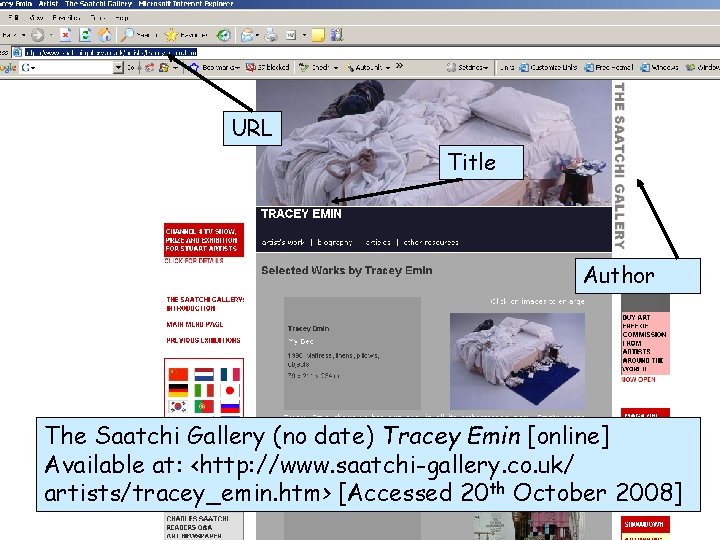Click the Customize Links shortcut
This screenshot has height=540, width=720.
[x=549, y=68]
